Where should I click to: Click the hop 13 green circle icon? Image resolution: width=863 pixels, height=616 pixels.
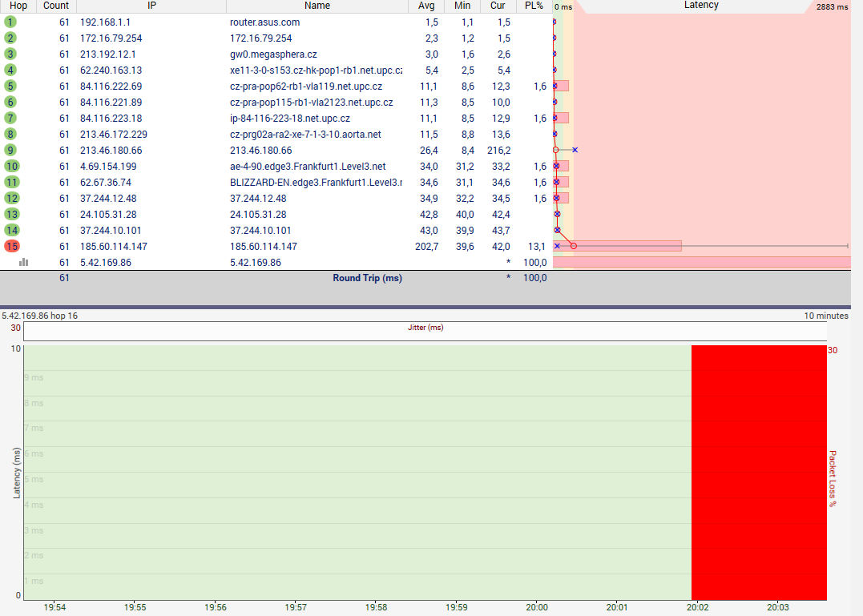[11, 214]
